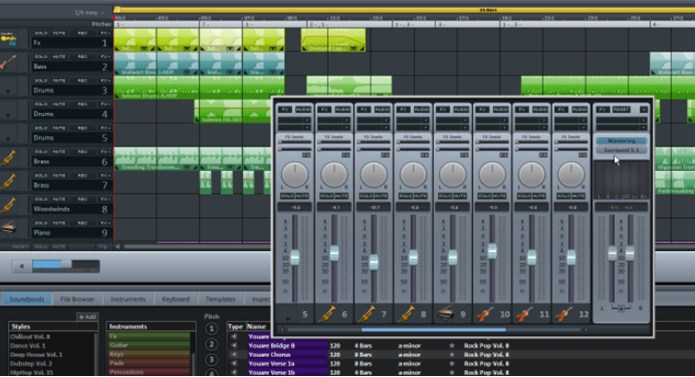Favorite the Youare Verse 1a star
Image resolution: width=695 pixels, height=377 pixels.
pyautogui.click(x=452, y=363)
